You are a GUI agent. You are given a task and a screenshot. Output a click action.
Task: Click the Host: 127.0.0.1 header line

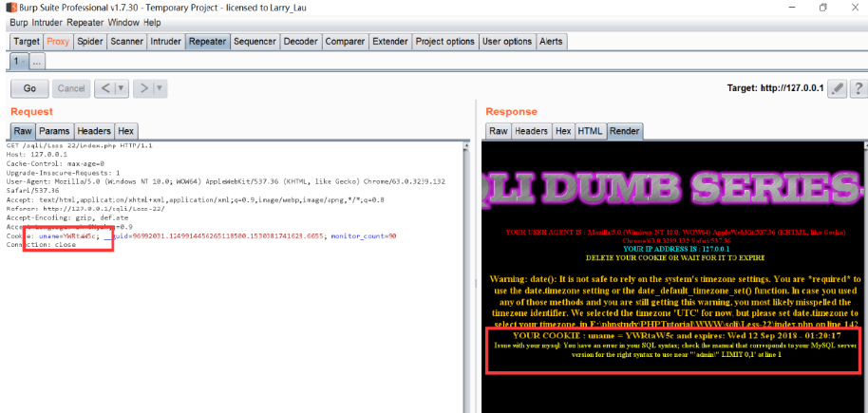(36, 155)
